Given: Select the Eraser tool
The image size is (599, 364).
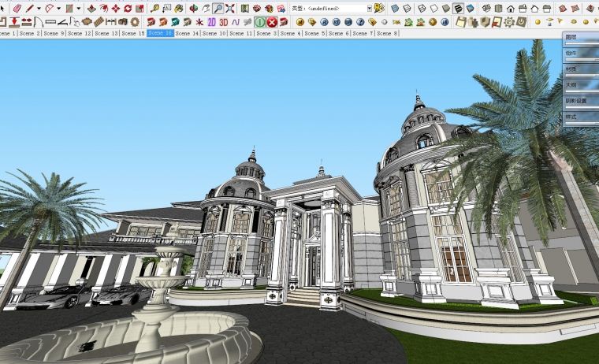Looking at the screenshot, I should coord(17,8).
